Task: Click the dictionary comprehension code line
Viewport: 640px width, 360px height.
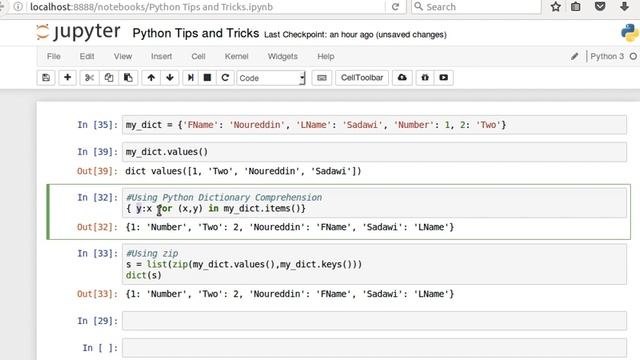Action: tap(216, 209)
